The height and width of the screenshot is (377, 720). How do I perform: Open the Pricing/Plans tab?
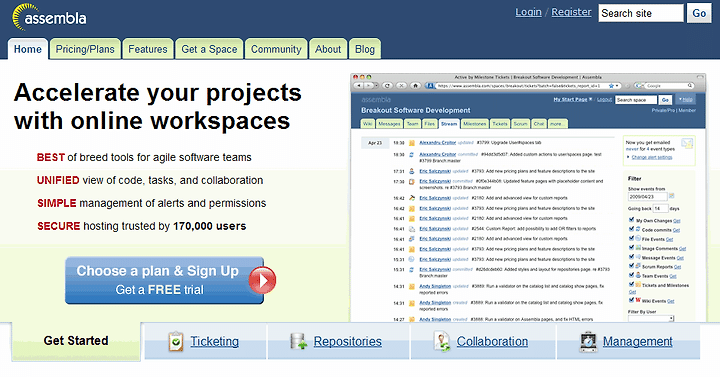85,49
